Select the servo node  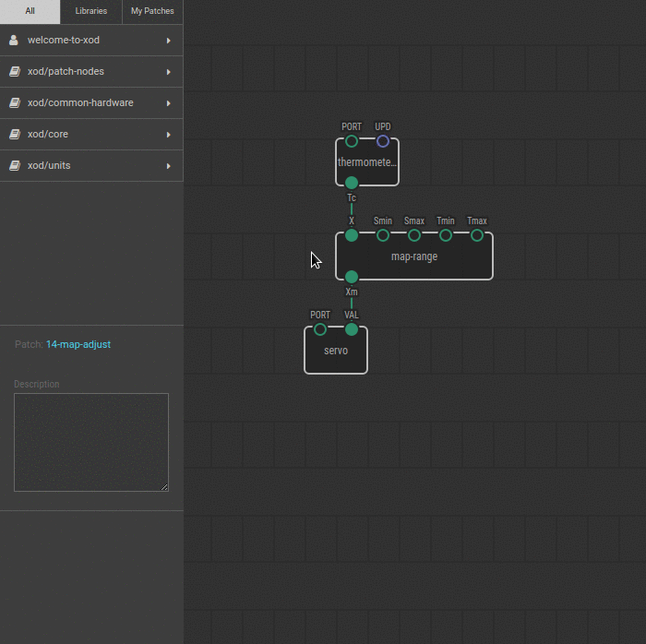coord(336,353)
